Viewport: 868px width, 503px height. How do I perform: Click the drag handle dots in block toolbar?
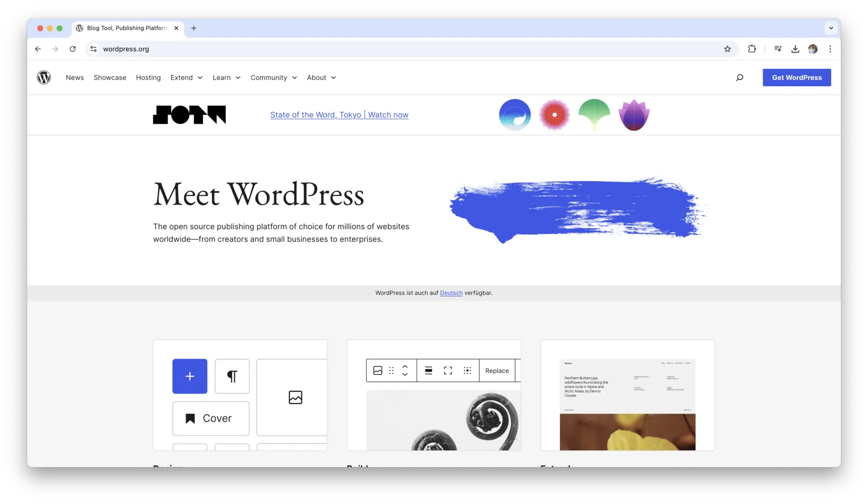391,371
